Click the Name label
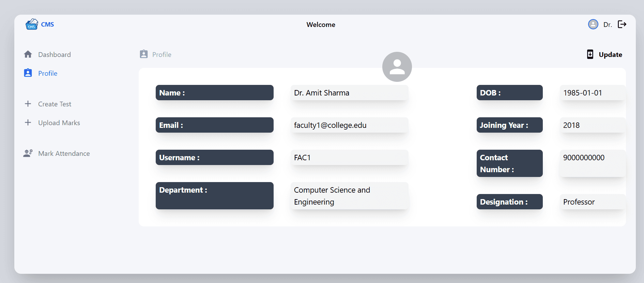 tap(215, 93)
